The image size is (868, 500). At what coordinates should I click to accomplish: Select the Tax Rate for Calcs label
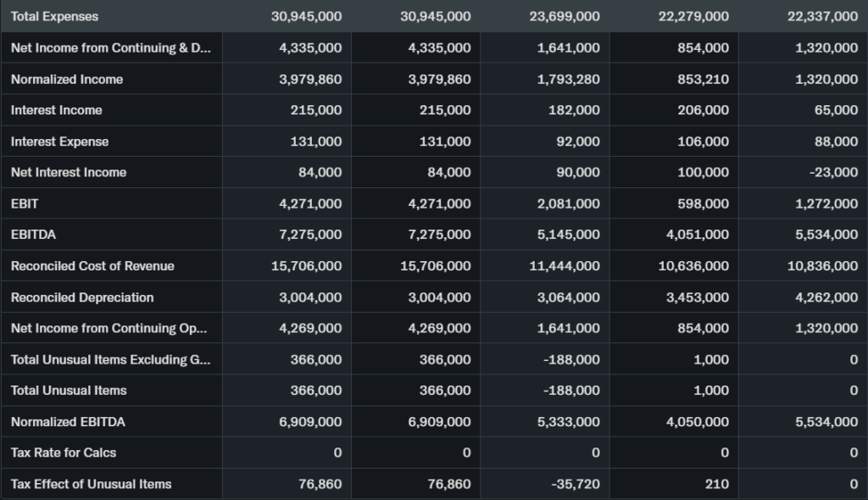click(64, 453)
